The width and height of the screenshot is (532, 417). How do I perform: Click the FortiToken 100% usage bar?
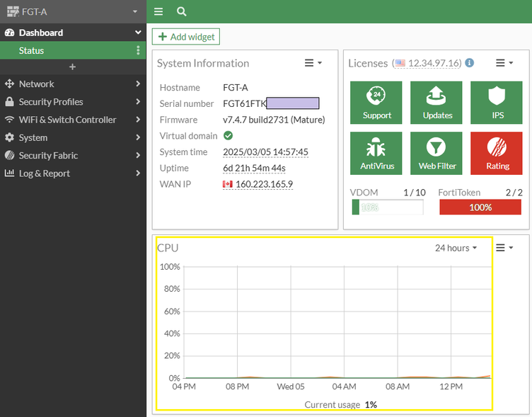pyautogui.click(x=480, y=207)
